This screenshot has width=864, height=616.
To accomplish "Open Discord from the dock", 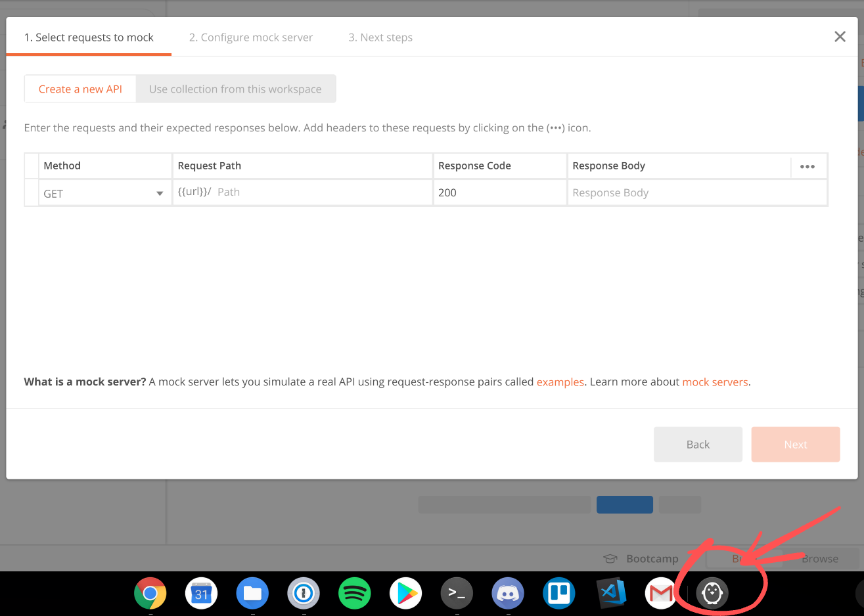I will pos(508,592).
